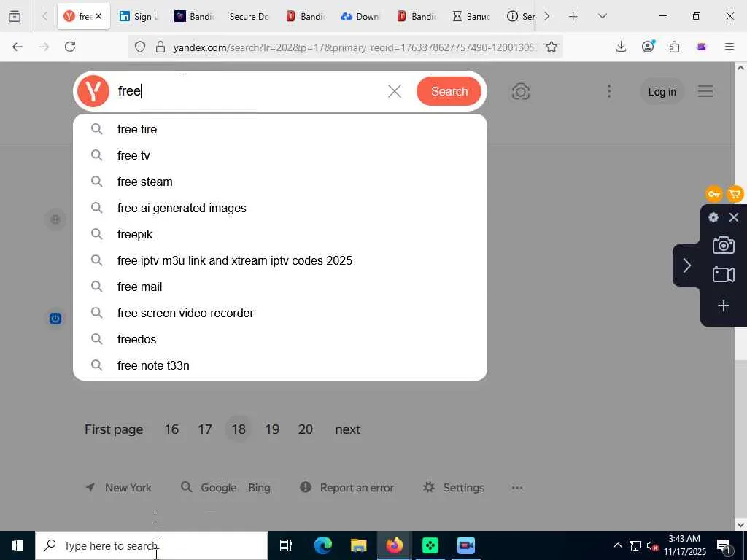Click the Log in button

(662, 92)
